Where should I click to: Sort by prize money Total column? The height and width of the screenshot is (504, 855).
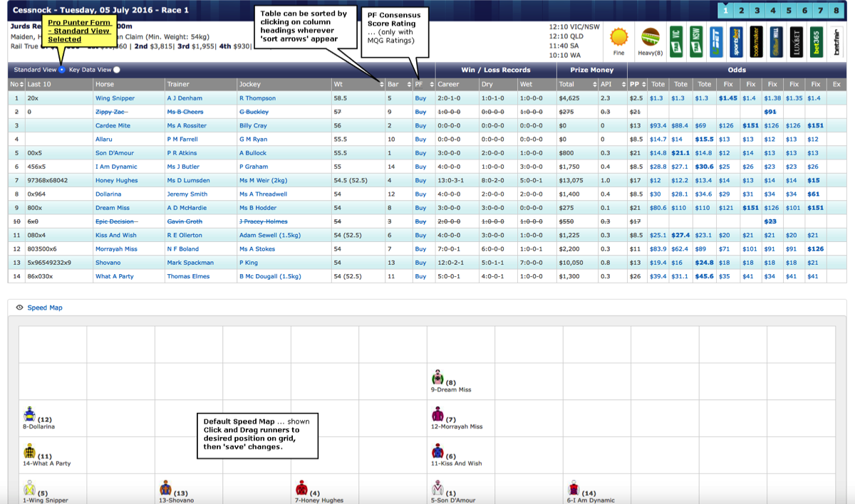(x=576, y=85)
